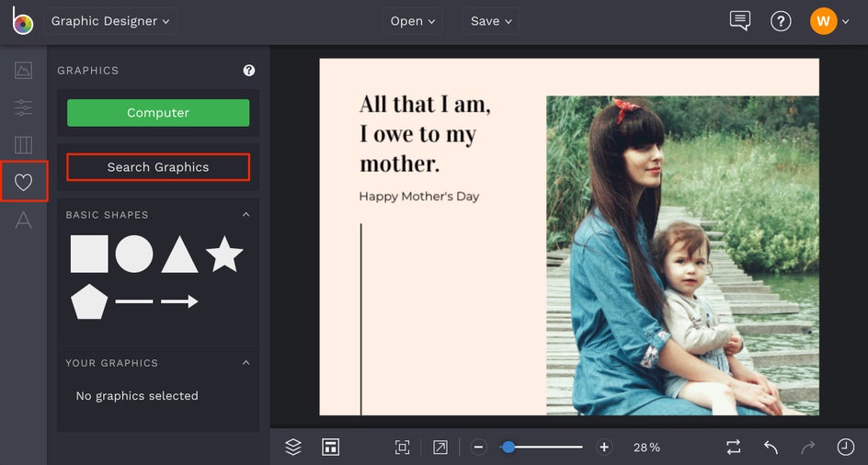Open the Save menu dropdown
The image size is (868, 465).
coord(491,21)
